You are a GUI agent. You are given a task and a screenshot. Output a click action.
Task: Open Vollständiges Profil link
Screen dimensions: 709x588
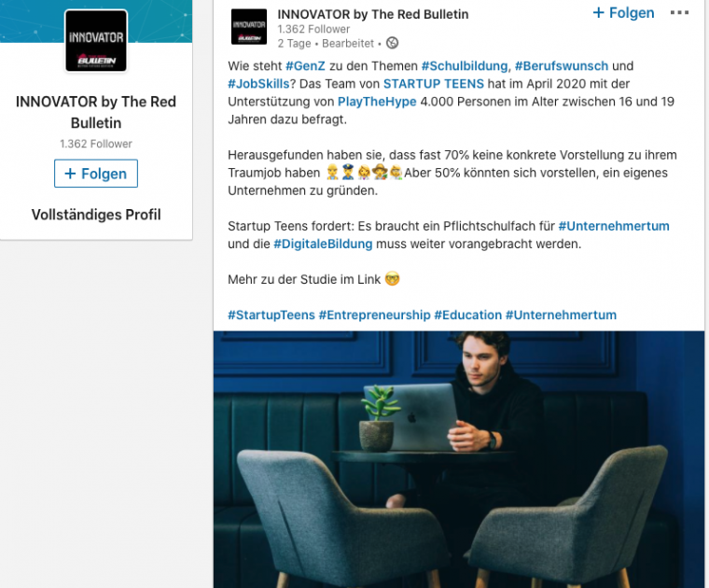pyautogui.click(x=96, y=215)
